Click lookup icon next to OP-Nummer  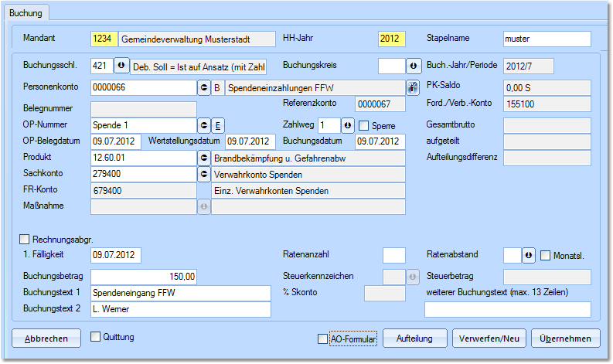pos(205,124)
